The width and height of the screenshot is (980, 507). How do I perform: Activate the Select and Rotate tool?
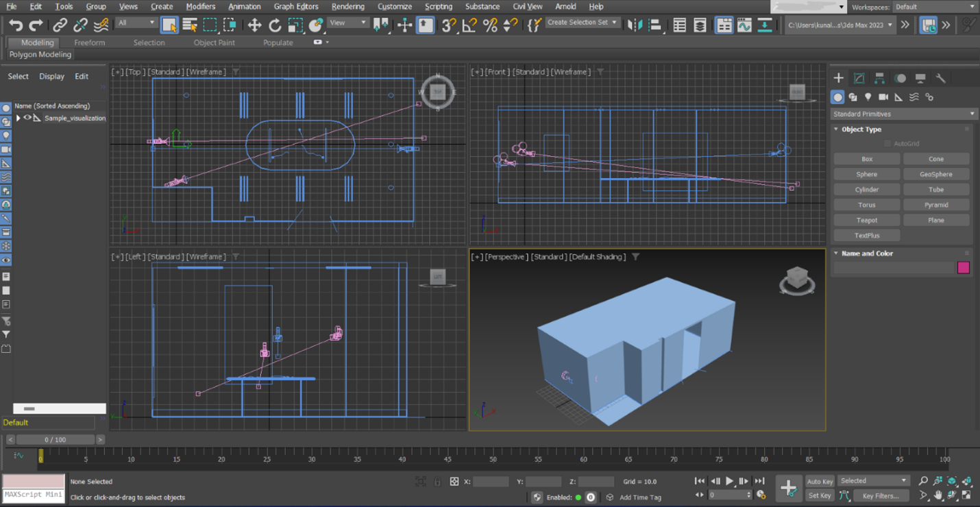coord(276,25)
